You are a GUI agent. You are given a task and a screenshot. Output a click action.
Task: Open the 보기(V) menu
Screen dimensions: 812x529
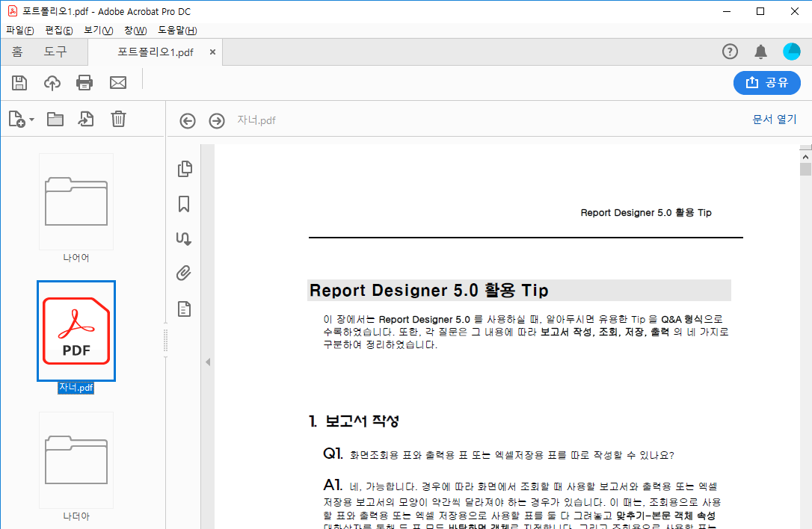(99, 31)
